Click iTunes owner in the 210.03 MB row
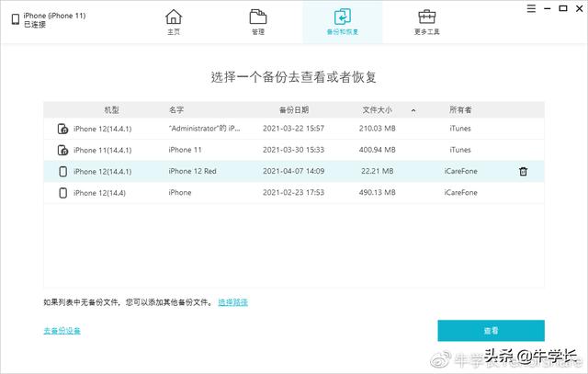The height and width of the screenshot is (374, 588). [x=460, y=129]
